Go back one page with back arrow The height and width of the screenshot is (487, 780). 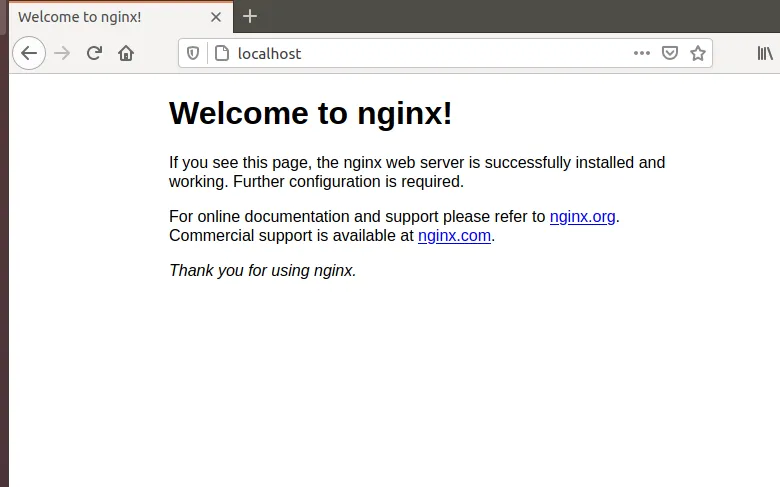click(x=29, y=53)
